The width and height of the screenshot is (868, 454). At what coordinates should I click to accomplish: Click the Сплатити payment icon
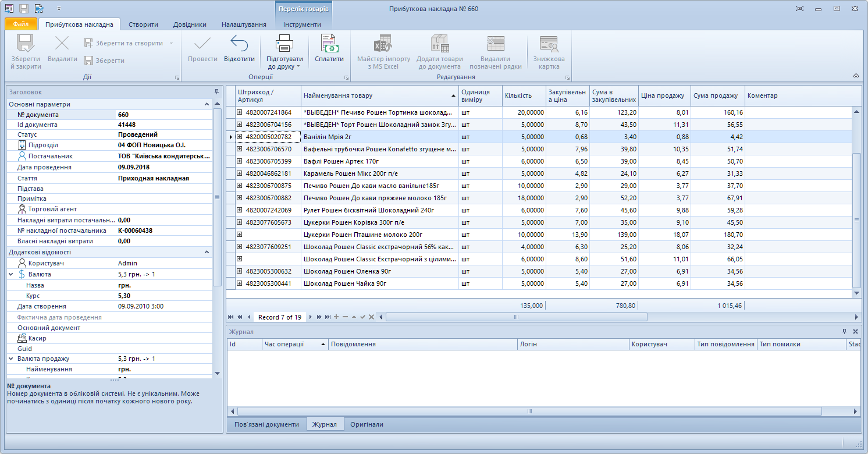329,45
